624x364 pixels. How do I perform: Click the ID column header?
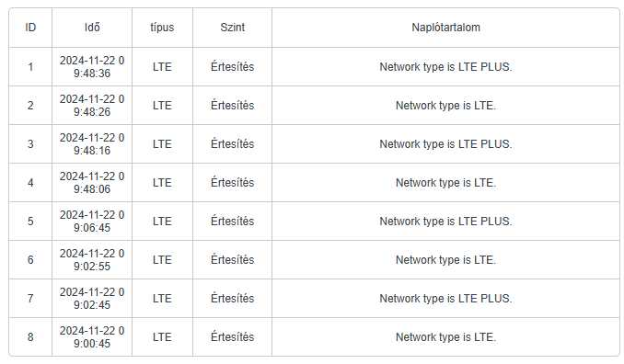30,28
